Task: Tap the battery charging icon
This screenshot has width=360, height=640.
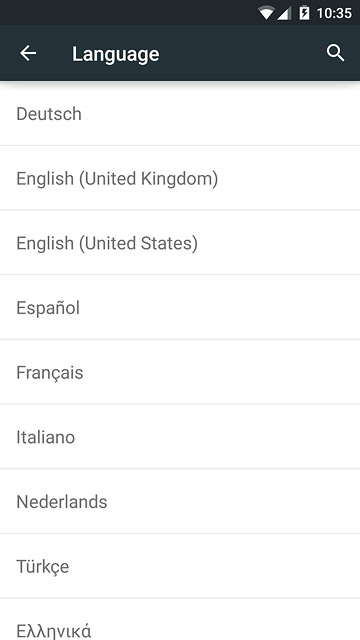Action: tap(304, 13)
